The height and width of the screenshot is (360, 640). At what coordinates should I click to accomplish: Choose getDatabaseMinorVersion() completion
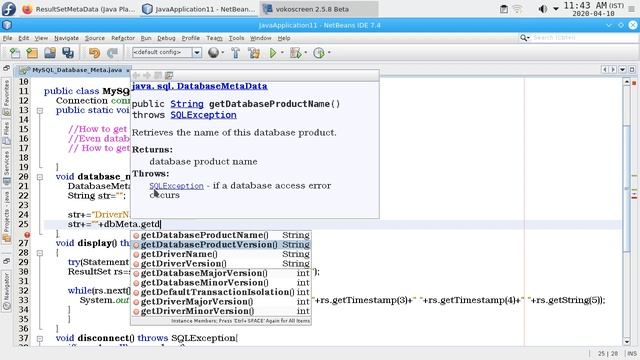pos(221,282)
